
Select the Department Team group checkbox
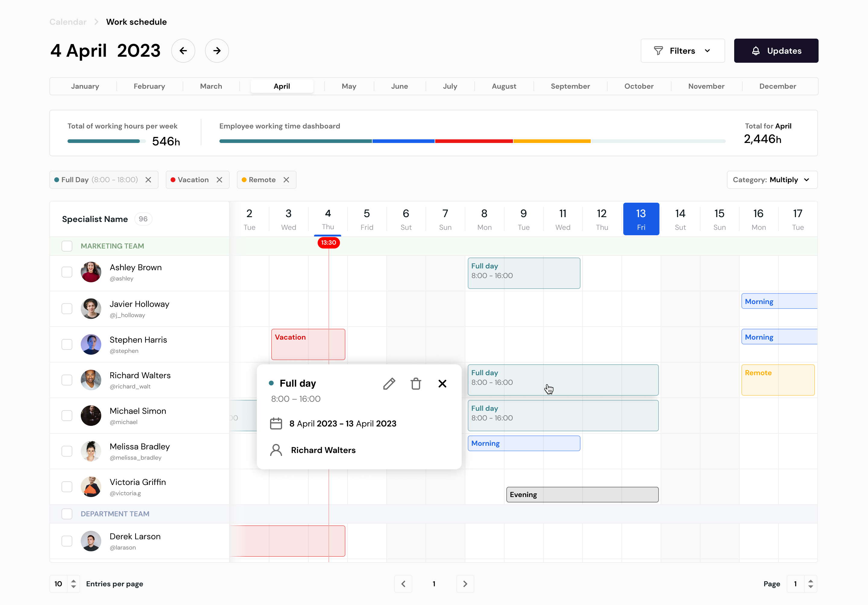pos(67,514)
